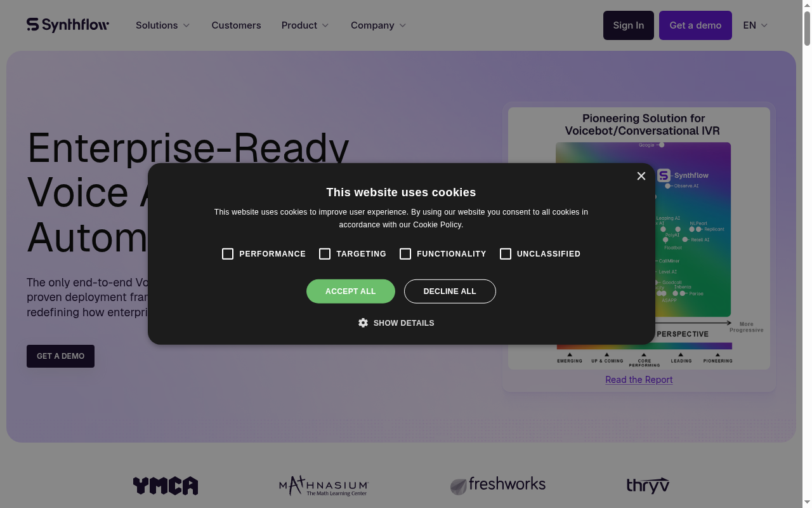Viewport: 812px width, 508px height.
Task: Accept all cookies
Action: pos(351,291)
